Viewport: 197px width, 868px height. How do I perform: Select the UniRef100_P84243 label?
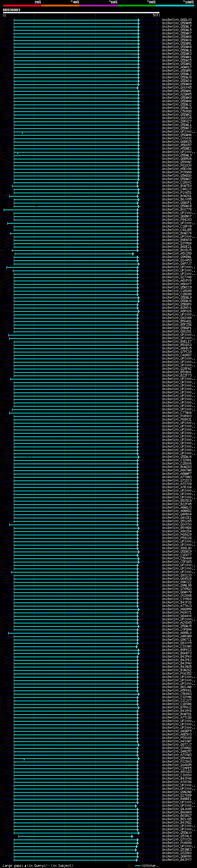coord(176,220)
